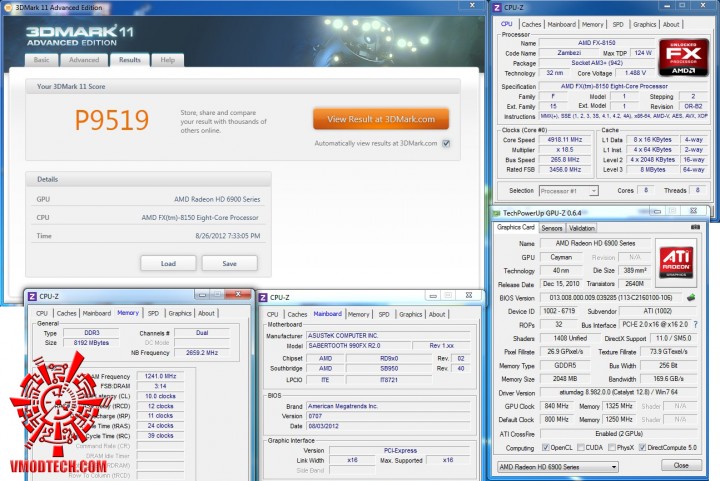Open the Caches tab in the top-right CPU-Z window
Image resolution: width=720 pixels, height=481 pixels.
(531, 24)
